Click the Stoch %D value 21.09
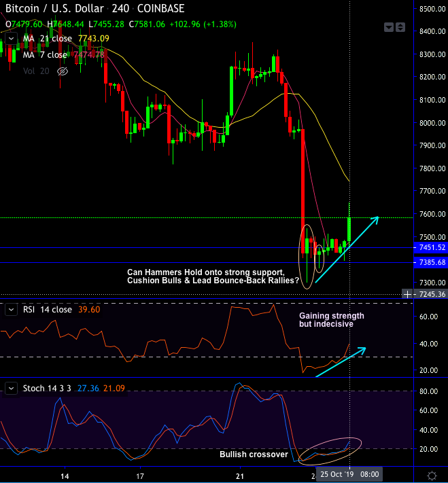 point(114,388)
